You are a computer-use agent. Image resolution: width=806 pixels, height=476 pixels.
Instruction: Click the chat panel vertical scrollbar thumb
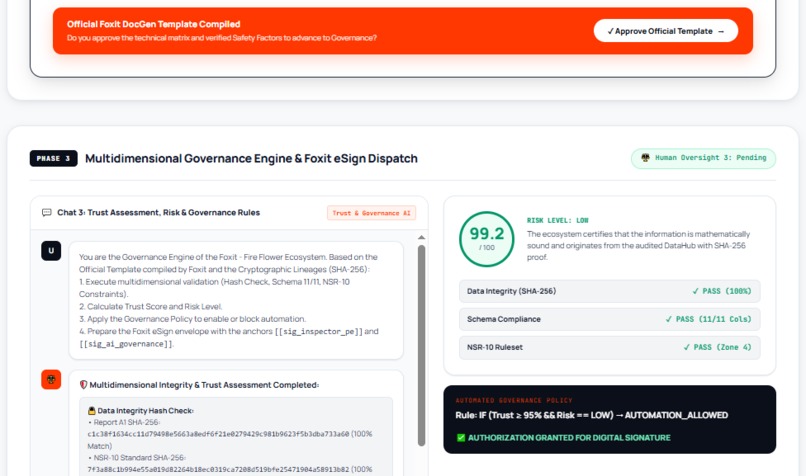click(x=421, y=345)
